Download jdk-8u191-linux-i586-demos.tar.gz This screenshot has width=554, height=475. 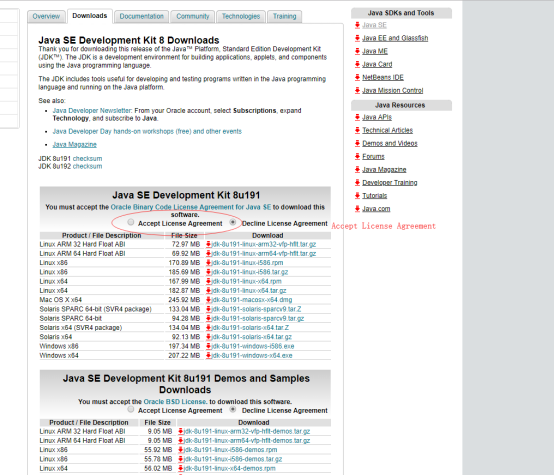pos(233,459)
